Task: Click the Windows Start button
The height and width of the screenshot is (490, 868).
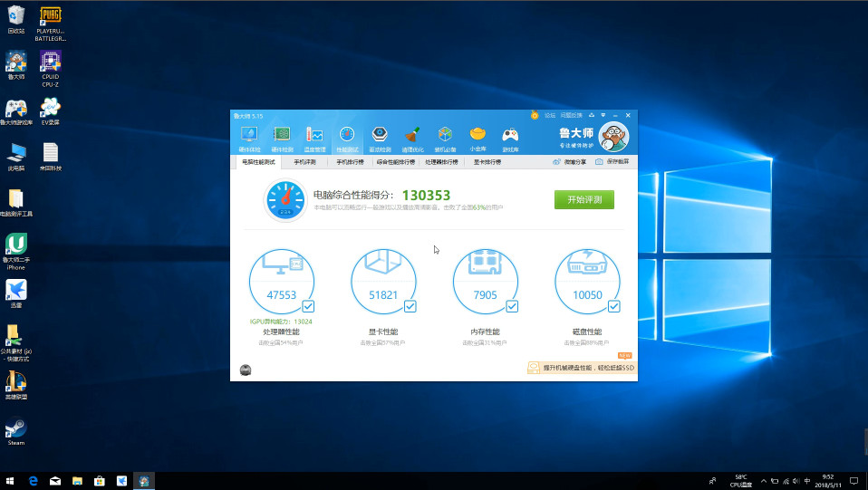Action: point(10,481)
